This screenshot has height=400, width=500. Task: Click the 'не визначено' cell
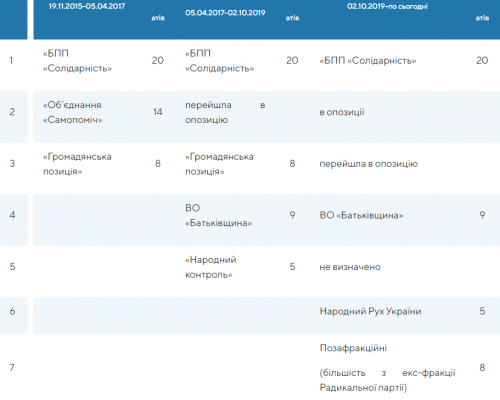pos(350,267)
